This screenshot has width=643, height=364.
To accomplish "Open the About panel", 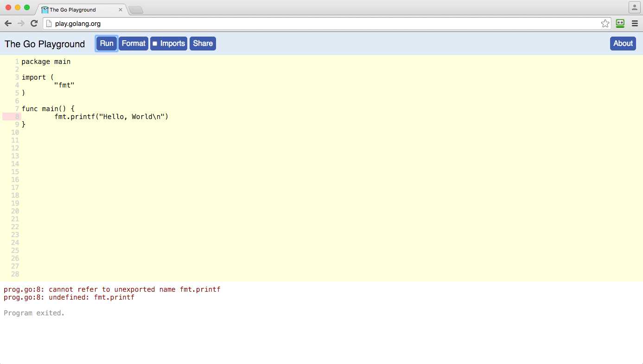I will coord(623,43).
